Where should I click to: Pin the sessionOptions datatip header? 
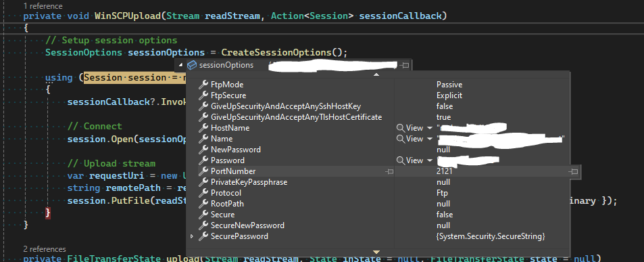pos(405,65)
